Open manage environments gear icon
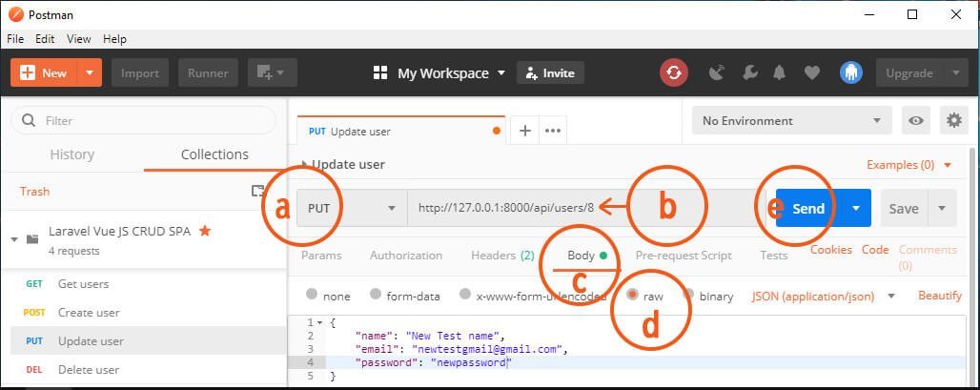The height and width of the screenshot is (390, 980). (x=953, y=120)
